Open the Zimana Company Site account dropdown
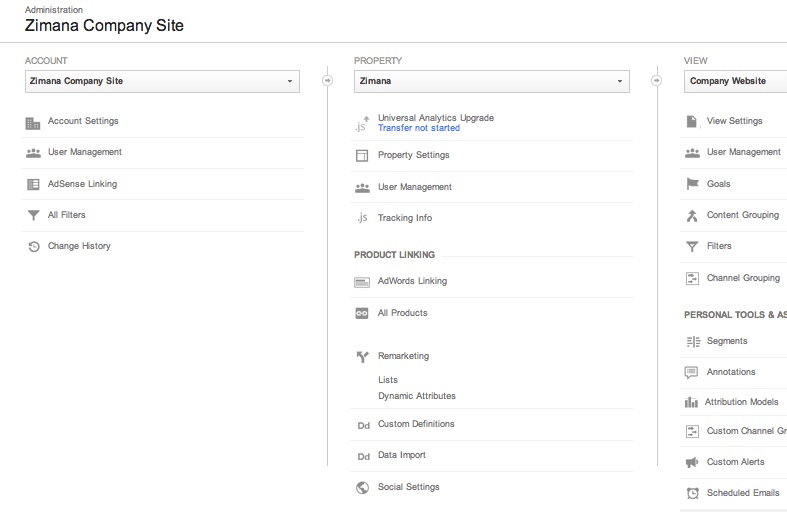The width and height of the screenshot is (787, 512). coord(162,81)
